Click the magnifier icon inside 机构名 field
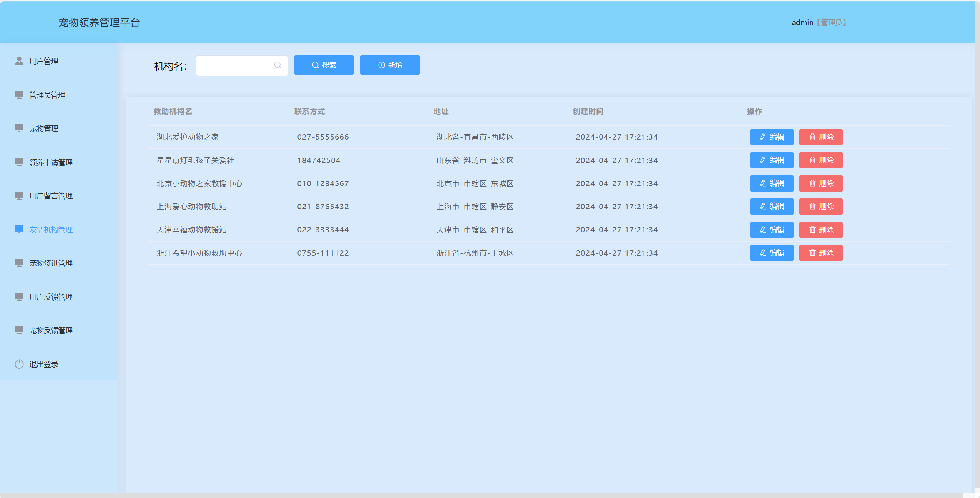Screen dimensions: 980x498 click(x=277, y=65)
